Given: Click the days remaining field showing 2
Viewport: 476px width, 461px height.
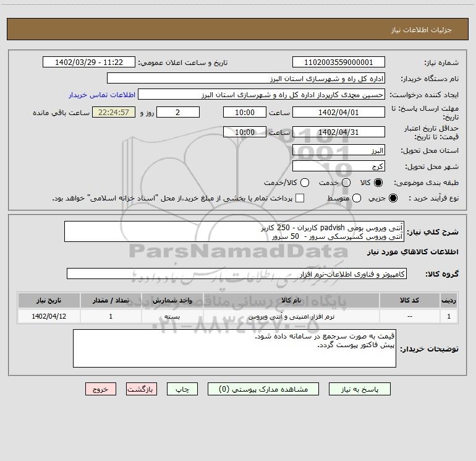Looking at the screenshot, I should 178,112.
